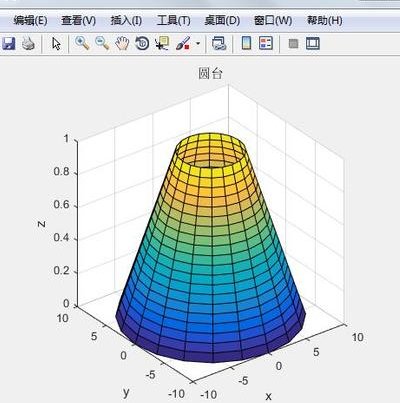Insert a colorbar via toolbar icon

coord(246,43)
